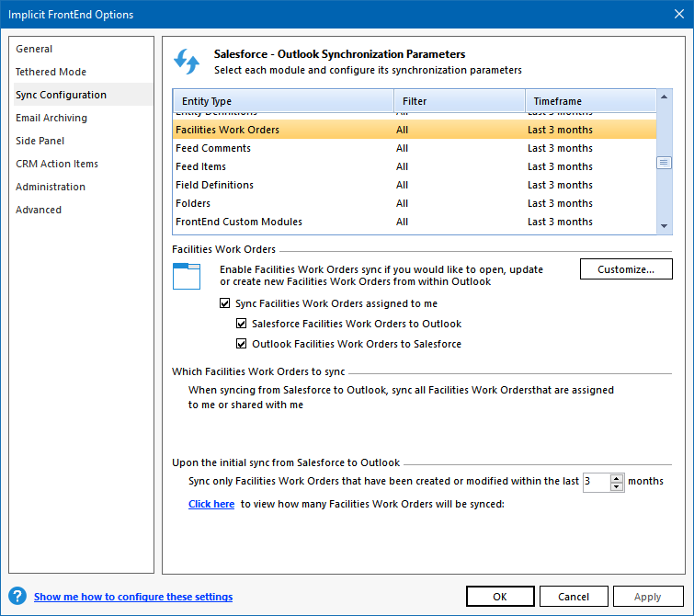Image resolution: width=694 pixels, height=616 pixels.
Task: Go to the Side Panel section
Action: (40, 141)
